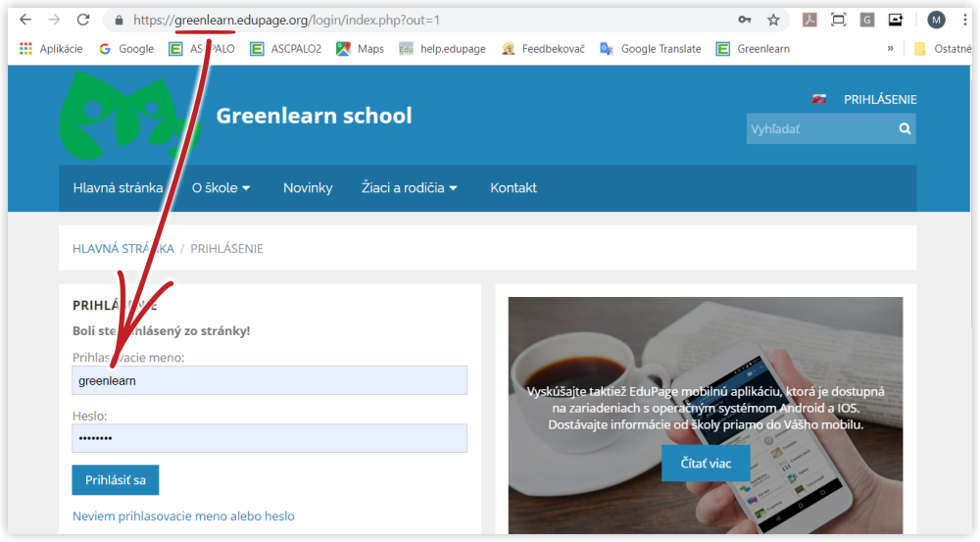Image resolution: width=980 pixels, height=542 pixels.
Task: Open the Maps bookmark
Action: tap(360, 49)
